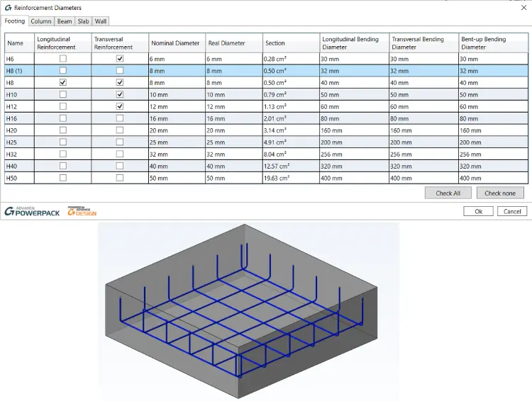Select the H50 row name cell
532x401 pixels.
coord(19,178)
